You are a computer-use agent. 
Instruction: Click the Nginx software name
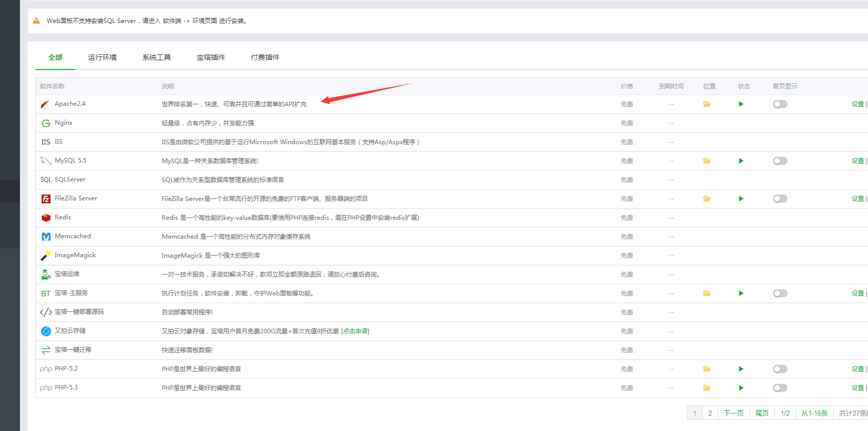tap(63, 123)
